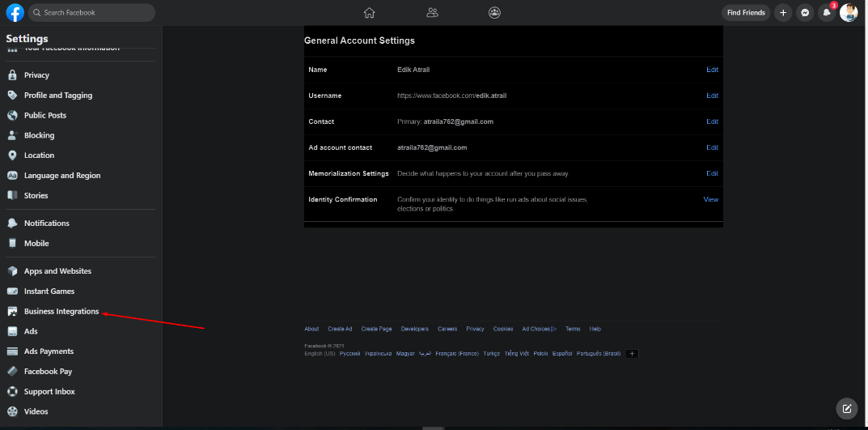Edit the Username row
Viewport: 868px width, 430px height.
click(712, 96)
